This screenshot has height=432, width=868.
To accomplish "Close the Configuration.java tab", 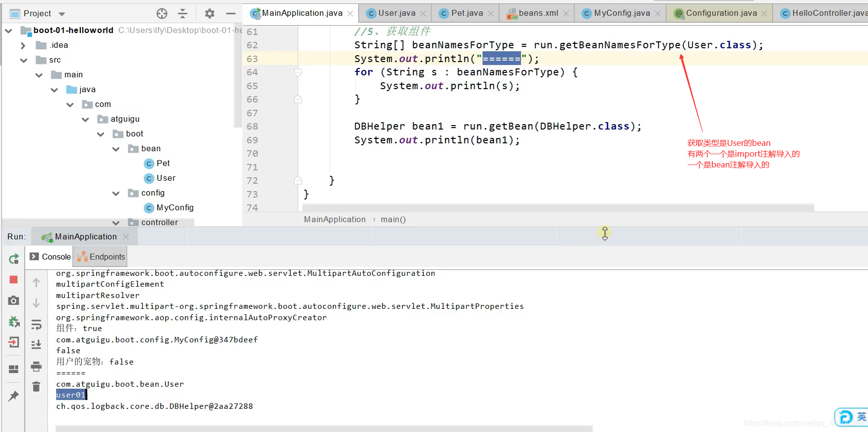I will tap(764, 14).
